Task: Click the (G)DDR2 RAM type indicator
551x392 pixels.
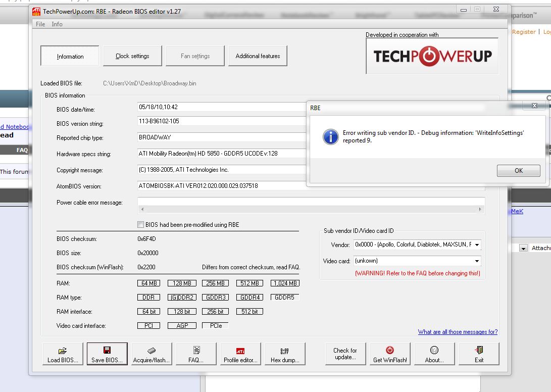Action: tap(182, 298)
